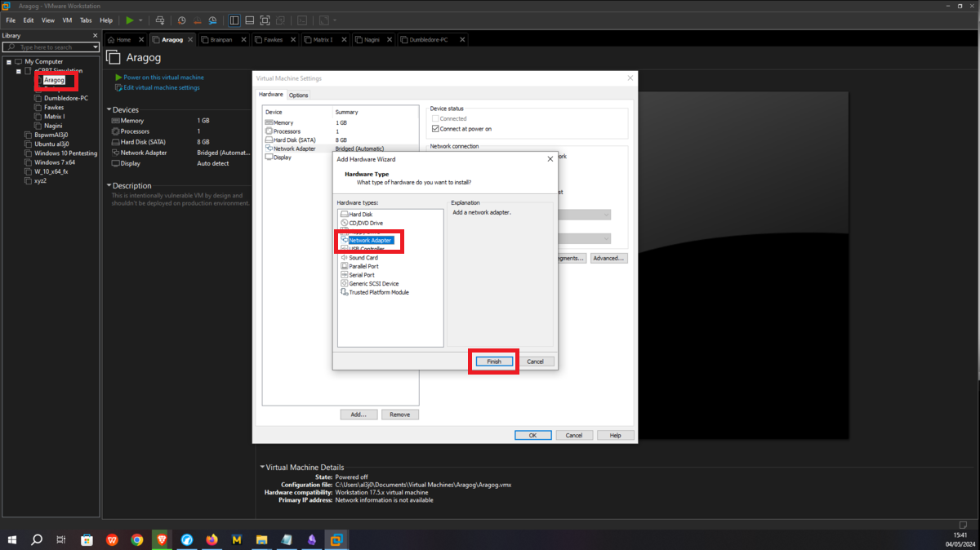Select Dumbledore-PC in the library tree
Screen dimensions: 980x550
click(x=66, y=98)
